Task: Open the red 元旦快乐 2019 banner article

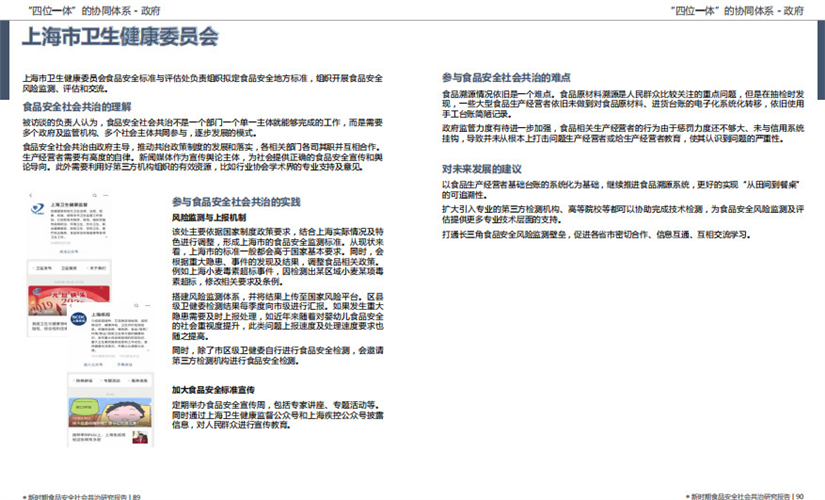Action: pyautogui.click(x=69, y=301)
